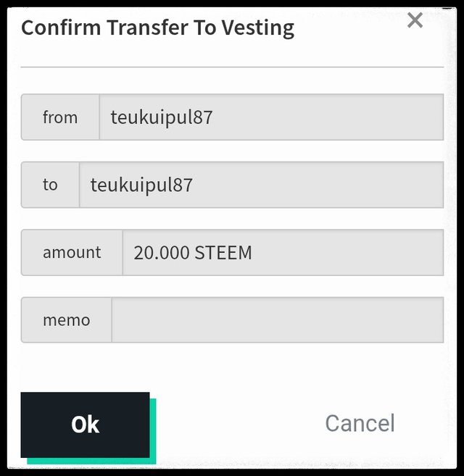Image resolution: width=464 pixels, height=476 pixels.
Task: Close the transfer dialog with the X
Action: 415,20
